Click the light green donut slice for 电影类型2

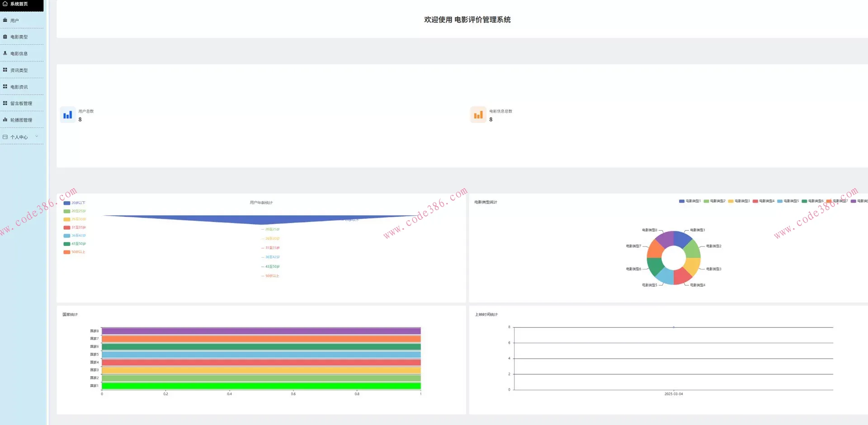click(x=693, y=249)
